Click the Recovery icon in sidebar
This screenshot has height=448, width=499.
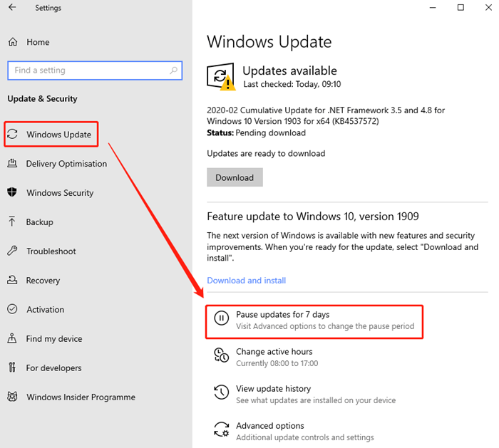click(x=12, y=280)
